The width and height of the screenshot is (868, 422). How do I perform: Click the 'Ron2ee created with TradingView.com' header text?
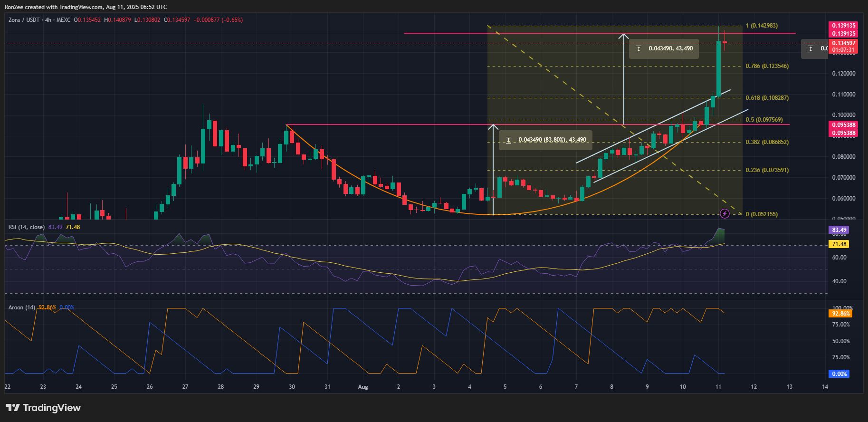click(53, 7)
